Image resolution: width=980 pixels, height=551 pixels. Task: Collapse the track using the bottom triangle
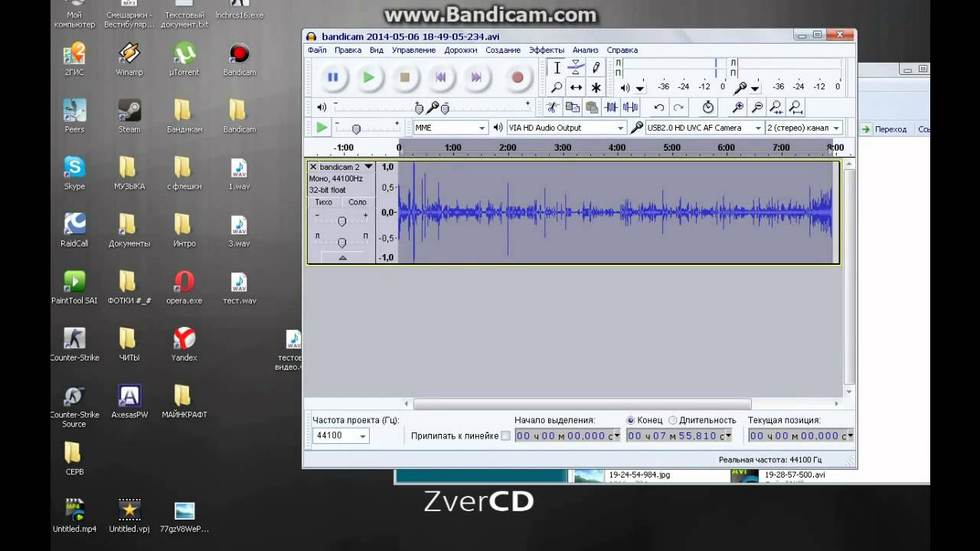[342, 258]
